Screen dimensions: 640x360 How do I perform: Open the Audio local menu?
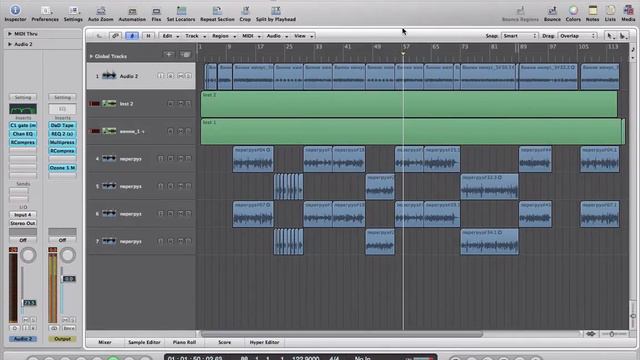tap(277, 36)
